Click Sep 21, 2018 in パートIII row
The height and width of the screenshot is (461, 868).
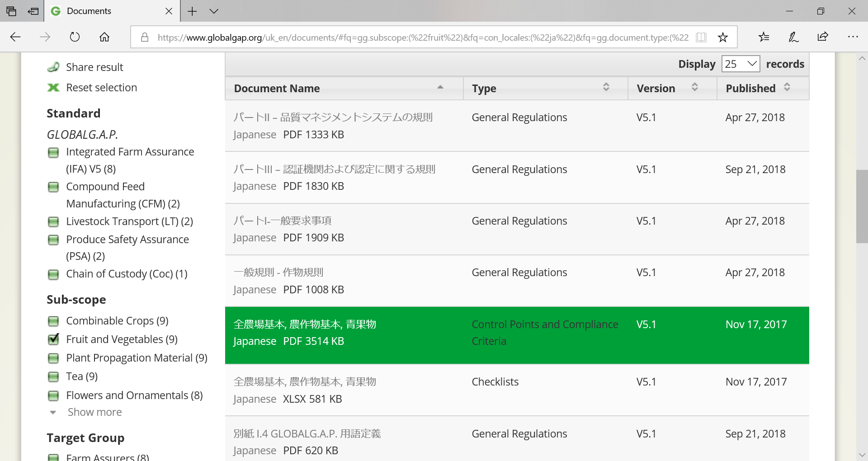click(755, 169)
